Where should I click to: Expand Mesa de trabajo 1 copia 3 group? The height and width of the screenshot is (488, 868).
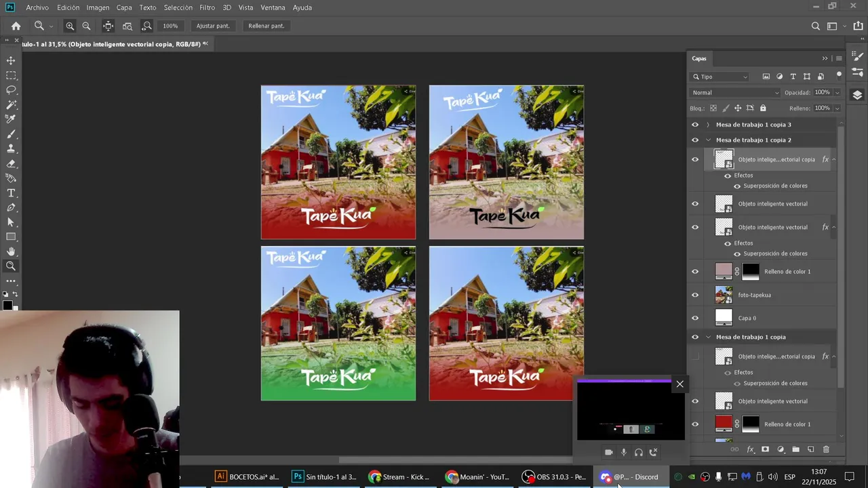point(708,125)
